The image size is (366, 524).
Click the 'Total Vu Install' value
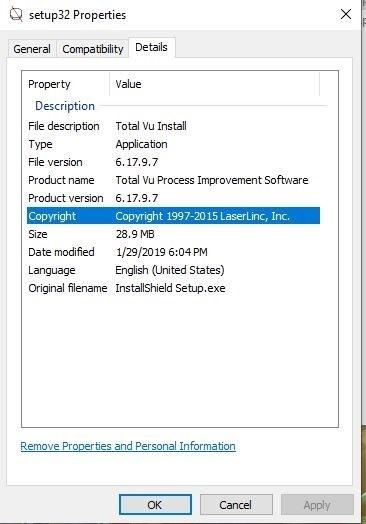151,126
